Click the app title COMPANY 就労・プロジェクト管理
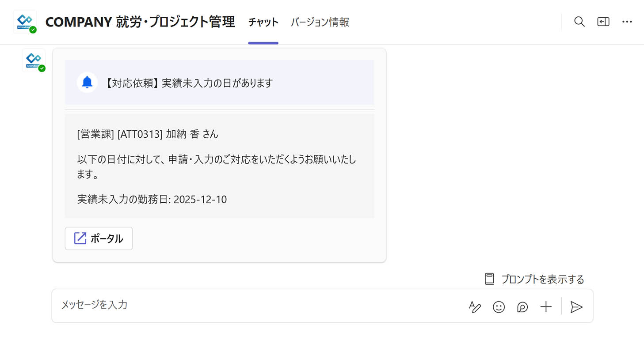 140,22
